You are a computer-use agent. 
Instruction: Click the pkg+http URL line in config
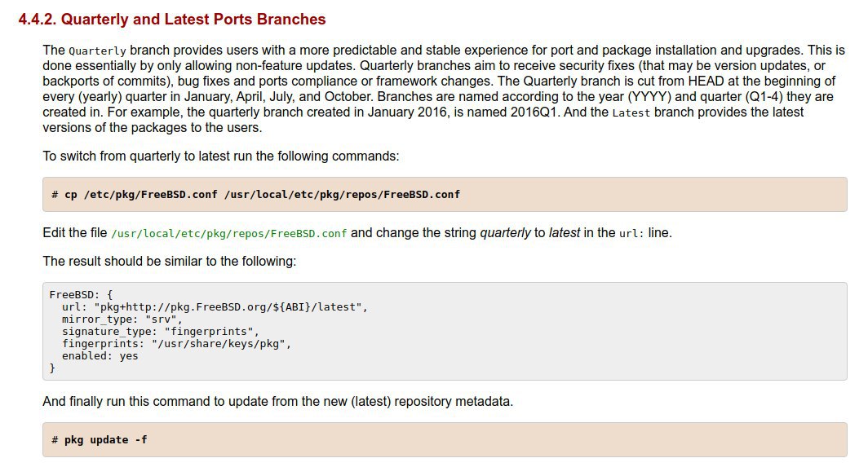[215, 306]
